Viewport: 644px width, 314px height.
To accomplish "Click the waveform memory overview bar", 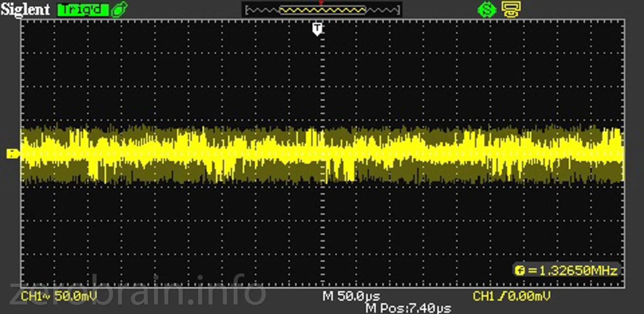I will pos(322,10).
